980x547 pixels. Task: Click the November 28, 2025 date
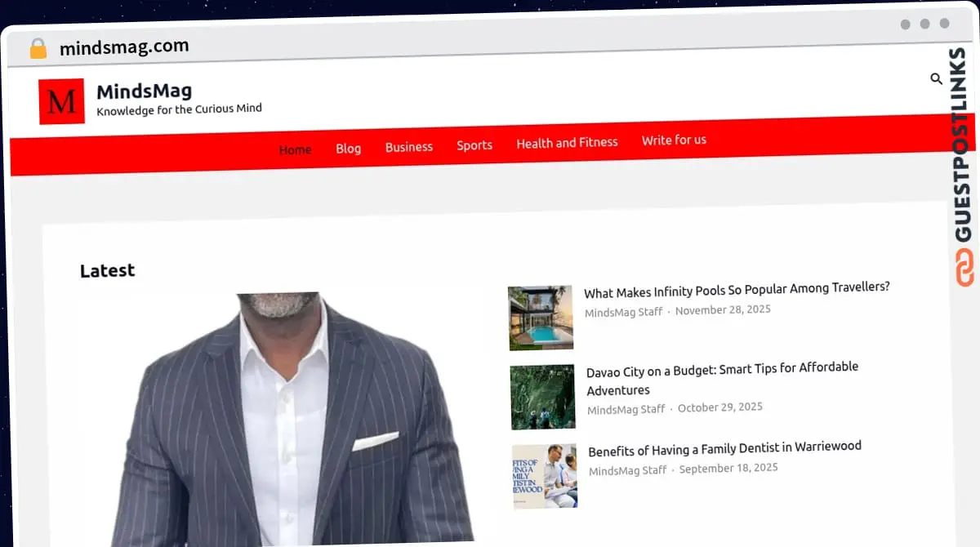723,310
